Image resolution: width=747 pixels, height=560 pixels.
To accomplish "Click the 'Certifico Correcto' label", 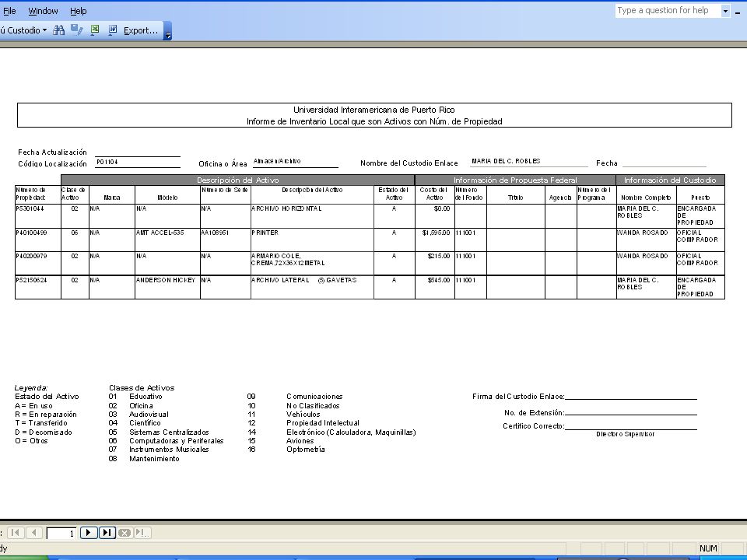I will [x=534, y=425].
